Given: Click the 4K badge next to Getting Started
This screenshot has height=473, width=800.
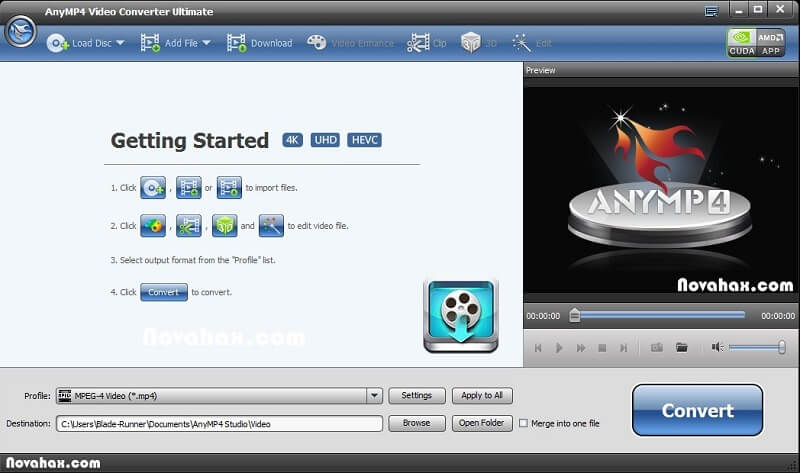Looking at the screenshot, I should pyautogui.click(x=292, y=140).
